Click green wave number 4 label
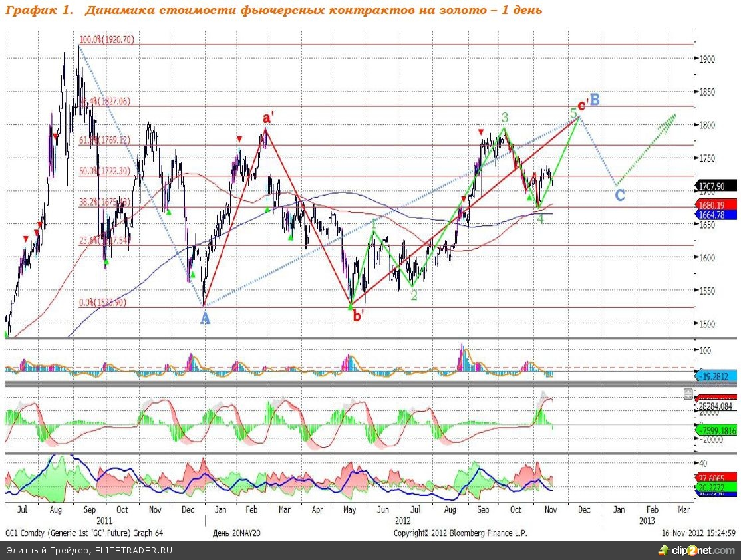The width and height of the screenshot is (741, 560). (541, 218)
